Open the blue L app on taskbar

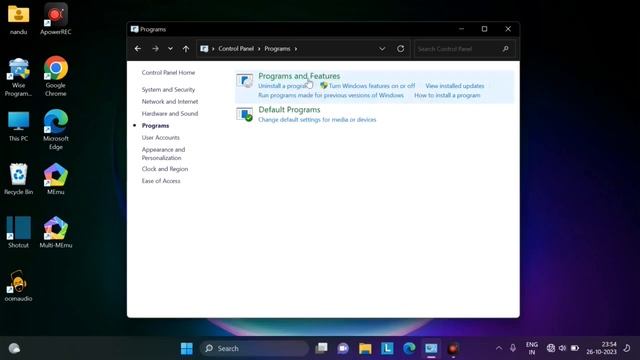[x=387, y=348]
